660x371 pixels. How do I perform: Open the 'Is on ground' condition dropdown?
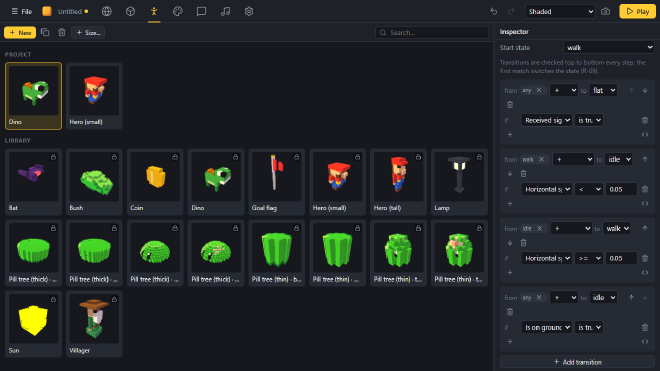[546, 327]
